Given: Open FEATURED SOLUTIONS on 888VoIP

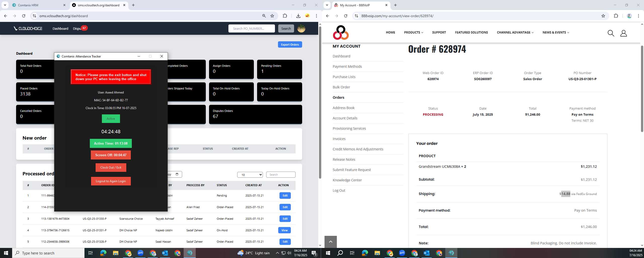Looking at the screenshot, I should pyautogui.click(x=471, y=32).
